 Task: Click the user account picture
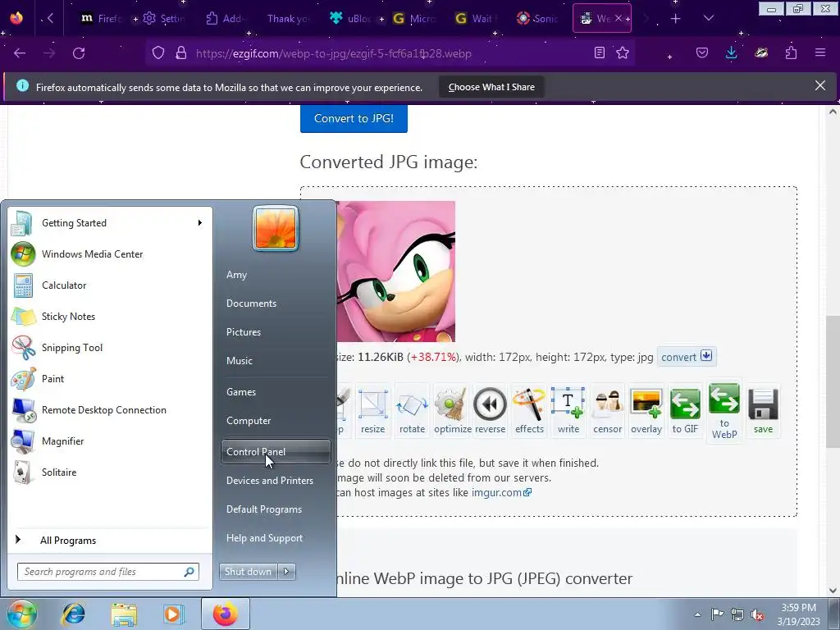tap(276, 228)
